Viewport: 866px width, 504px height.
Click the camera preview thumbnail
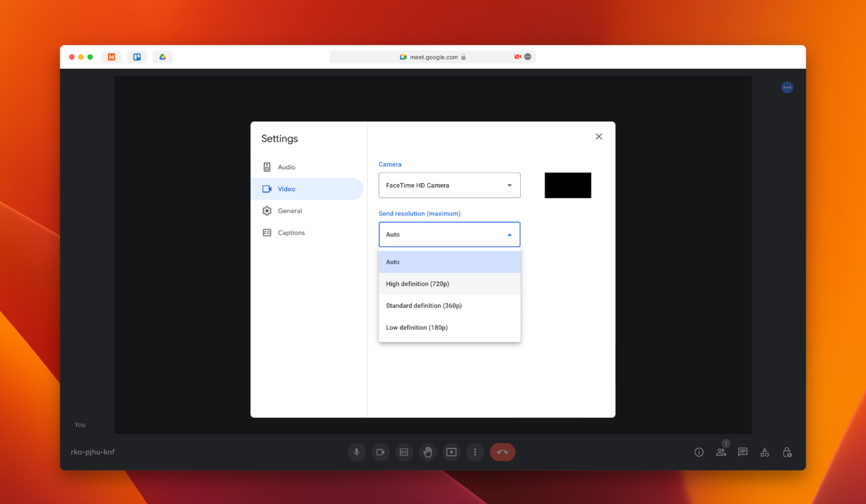pyautogui.click(x=567, y=185)
